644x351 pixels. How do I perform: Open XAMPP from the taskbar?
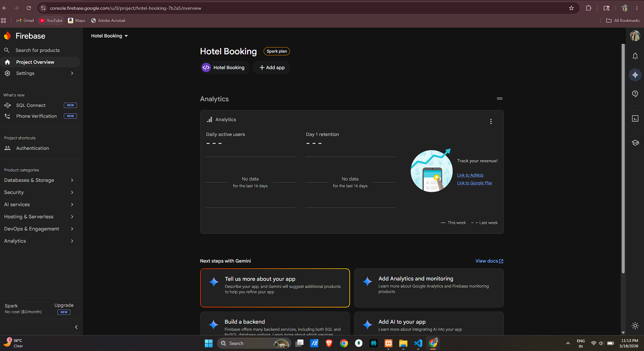[x=388, y=343]
